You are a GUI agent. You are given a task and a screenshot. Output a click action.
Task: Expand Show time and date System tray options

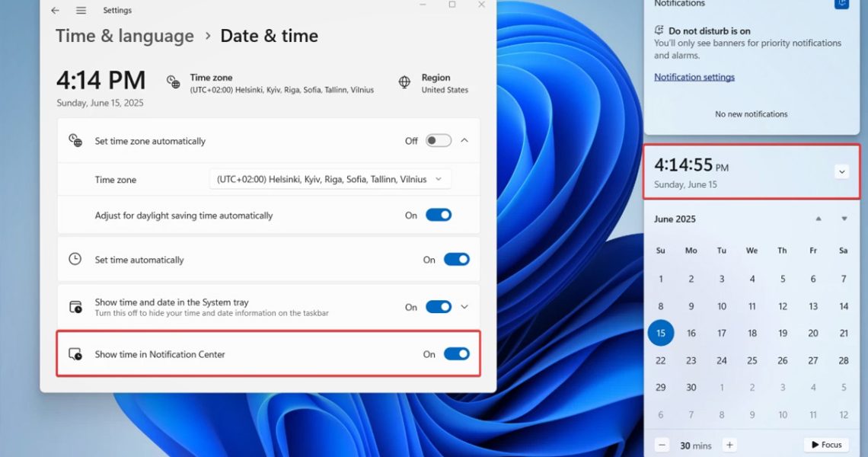point(464,307)
